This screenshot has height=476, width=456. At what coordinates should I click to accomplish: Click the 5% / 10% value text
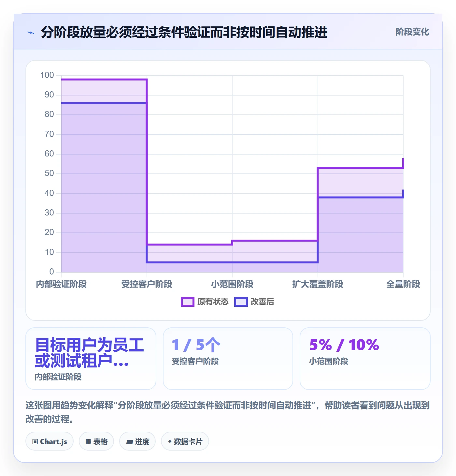click(x=344, y=345)
